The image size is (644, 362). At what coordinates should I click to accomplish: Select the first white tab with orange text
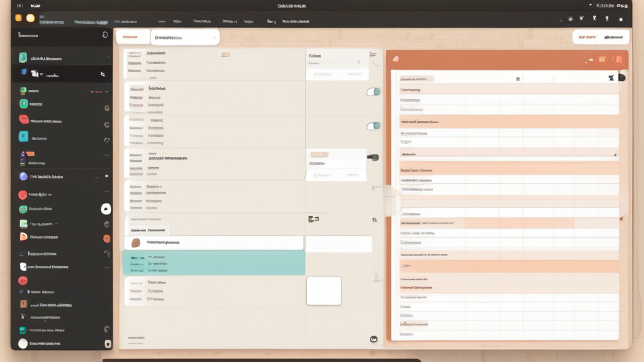coord(131,37)
